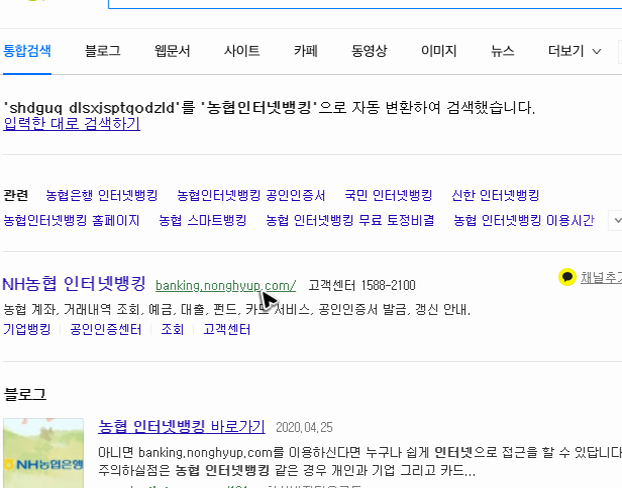Click the blog date 2020.04.25
The height and width of the screenshot is (488, 622).
pyautogui.click(x=304, y=427)
